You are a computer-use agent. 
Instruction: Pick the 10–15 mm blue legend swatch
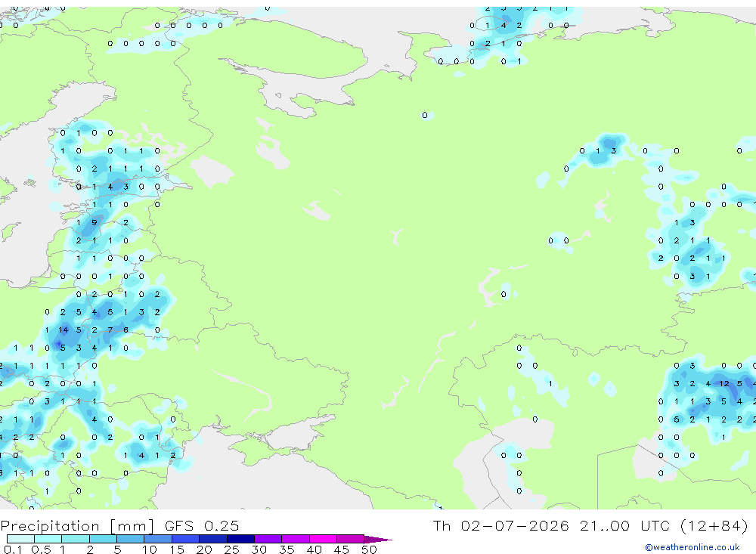[158, 539]
